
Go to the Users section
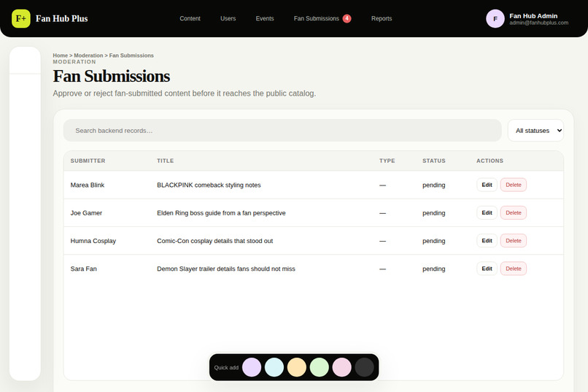click(x=228, y=18)
